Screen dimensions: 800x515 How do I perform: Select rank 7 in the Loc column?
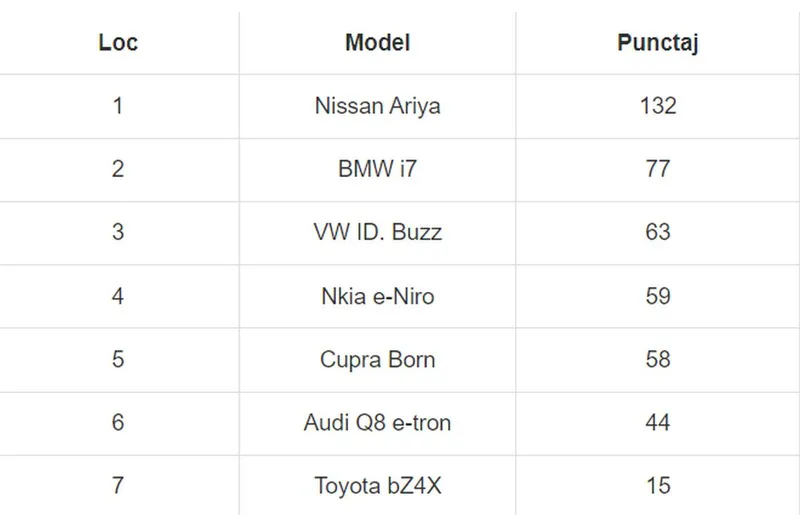[118, 486]
